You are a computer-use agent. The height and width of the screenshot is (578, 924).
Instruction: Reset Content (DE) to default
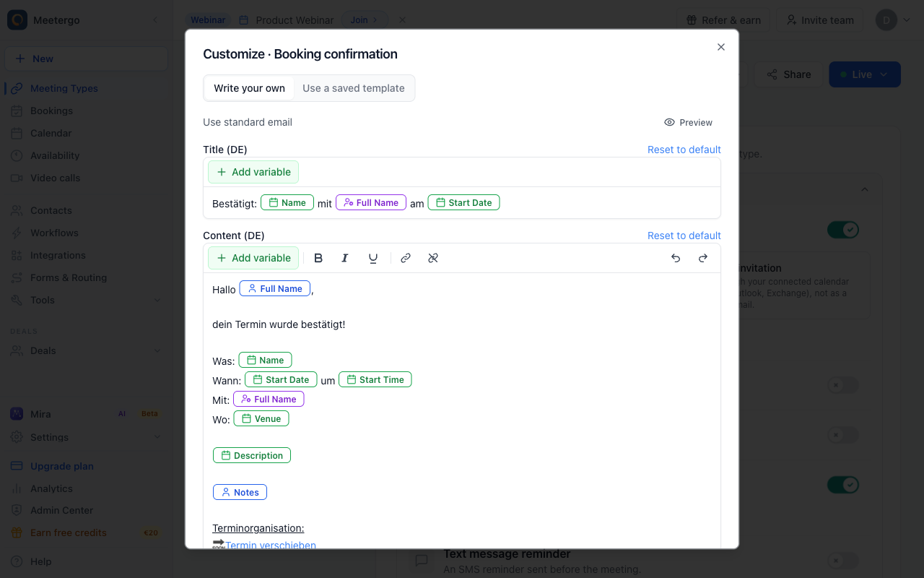coord(684,236)
